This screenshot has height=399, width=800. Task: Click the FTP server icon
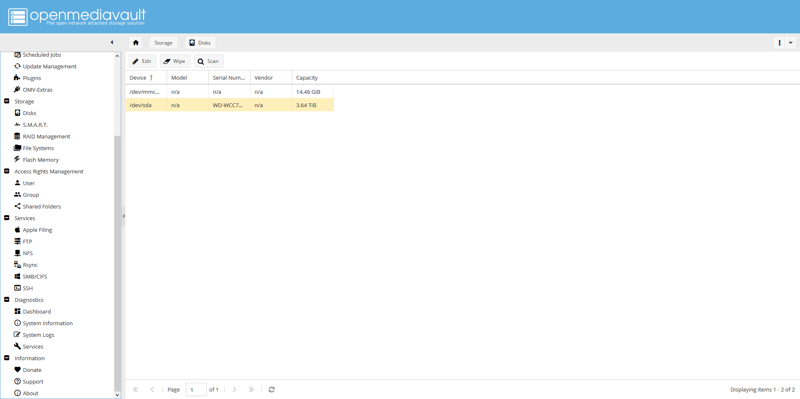pyautogui.click(x=17, y=241)
